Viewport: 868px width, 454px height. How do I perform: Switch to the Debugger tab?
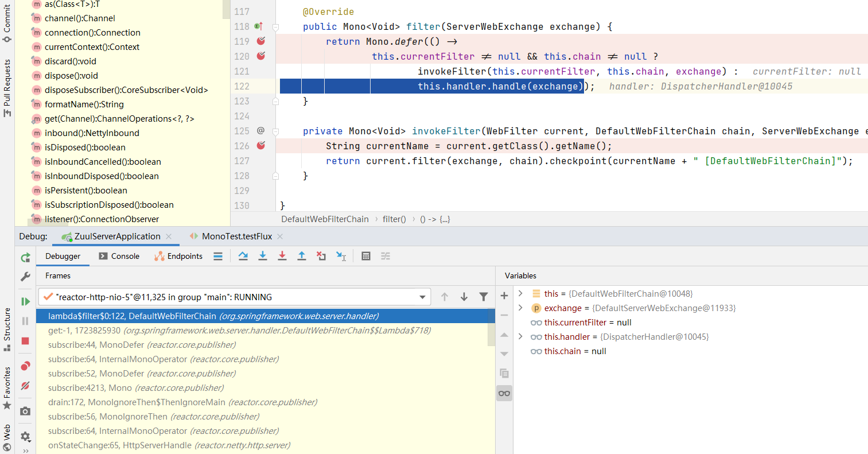tap(63, 256)
